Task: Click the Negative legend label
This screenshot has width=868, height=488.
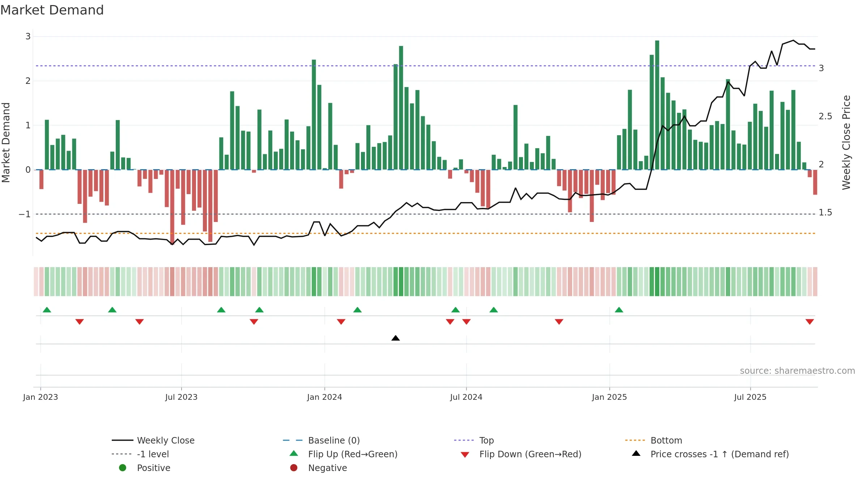Action: click(327, 468)
